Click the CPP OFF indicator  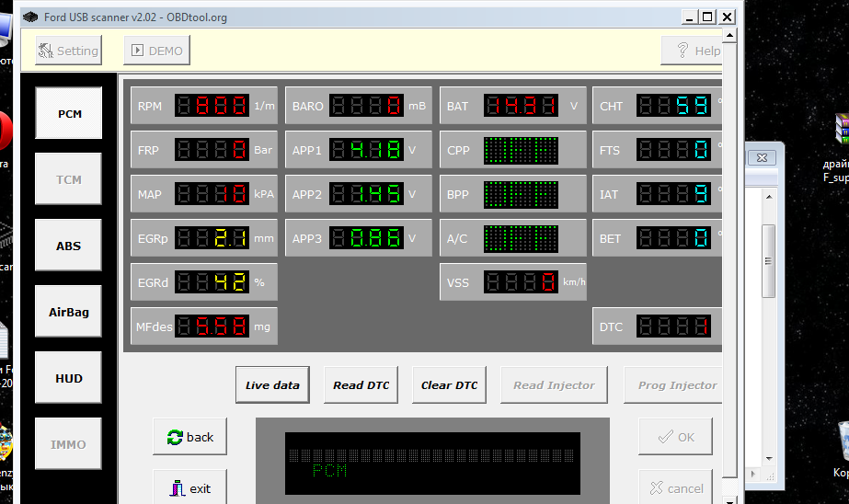[x=521, y=150]
